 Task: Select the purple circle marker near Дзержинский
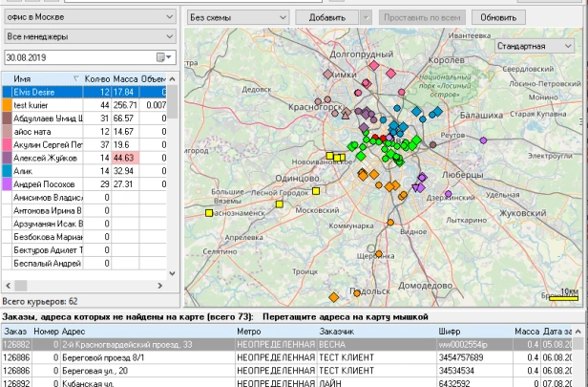pyautogui.click(x=448, y=194)
